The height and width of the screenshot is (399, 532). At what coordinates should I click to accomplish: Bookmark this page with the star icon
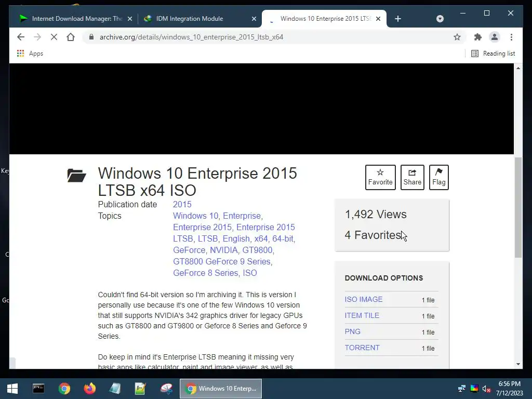[x=457, y=37]
